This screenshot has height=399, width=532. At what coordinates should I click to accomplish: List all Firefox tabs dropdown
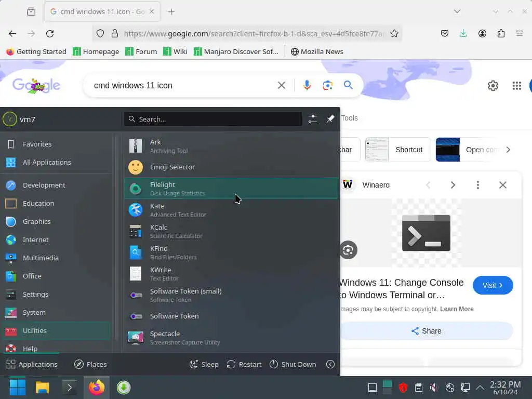click(457, 11)
